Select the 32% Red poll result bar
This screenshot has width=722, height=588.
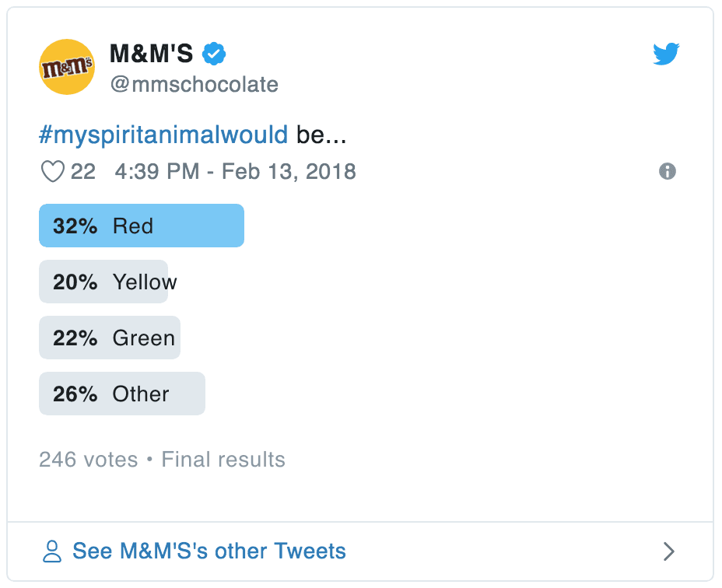pyautogui.click(x=142, y=226)
